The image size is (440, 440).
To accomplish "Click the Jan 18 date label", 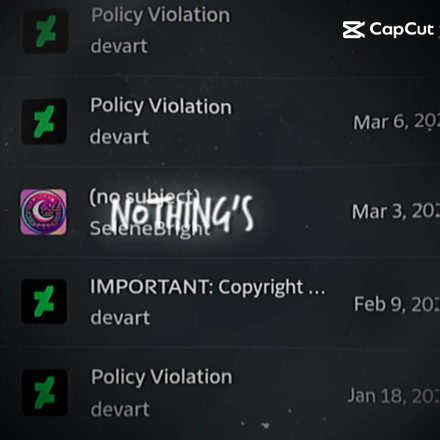I will click(x=394, y=396).
